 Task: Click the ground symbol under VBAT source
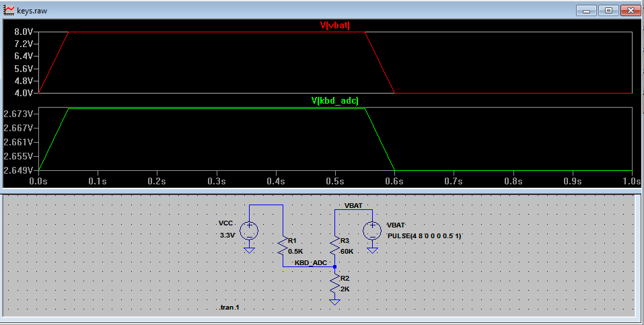371,250
